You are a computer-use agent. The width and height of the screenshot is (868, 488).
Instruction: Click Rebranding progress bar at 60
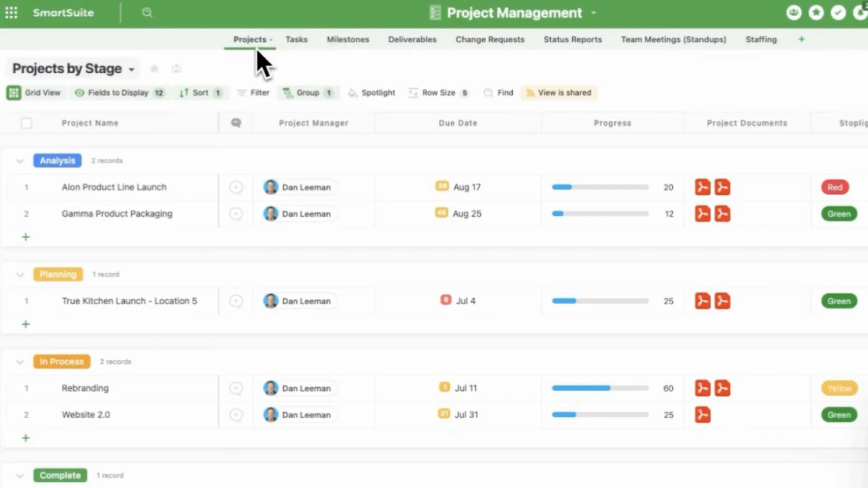pos(600,388)
